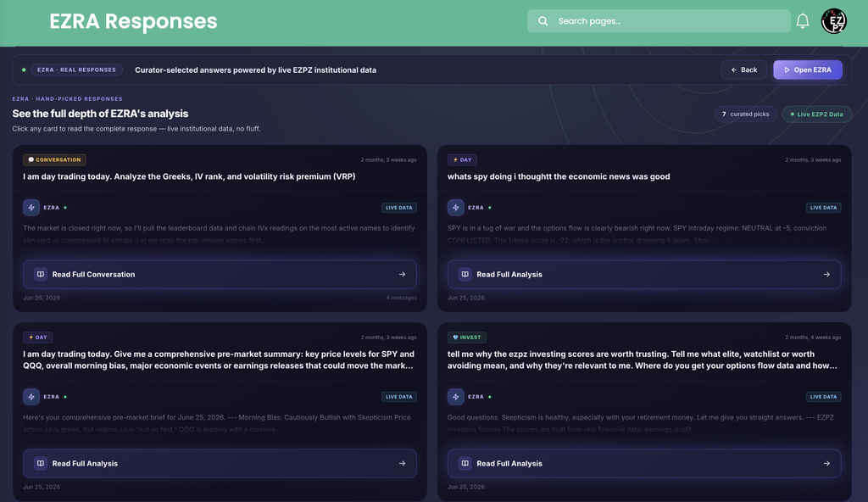868x502 pixels.
Task: Click the search magnifier icon
Action: pyautogui.click(x=543, y=21)
